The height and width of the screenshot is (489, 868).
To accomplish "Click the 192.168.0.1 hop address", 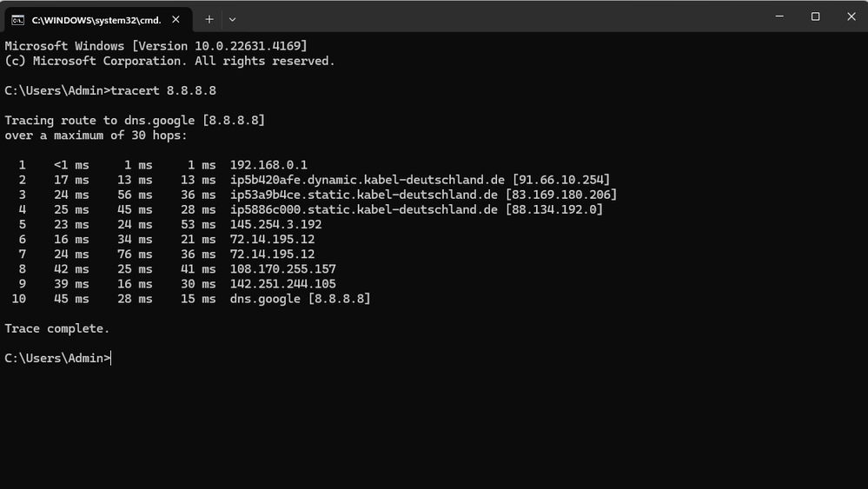I will point(268,165).
